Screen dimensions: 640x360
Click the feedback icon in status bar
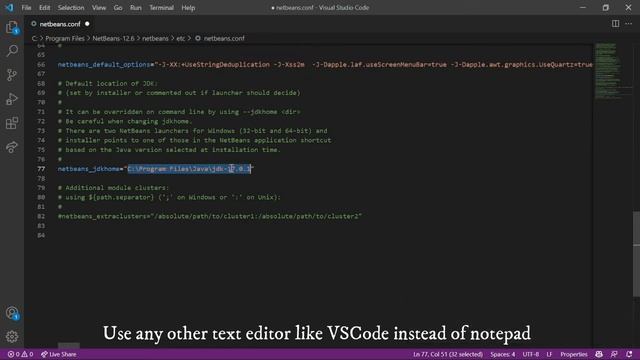point(614,354)
